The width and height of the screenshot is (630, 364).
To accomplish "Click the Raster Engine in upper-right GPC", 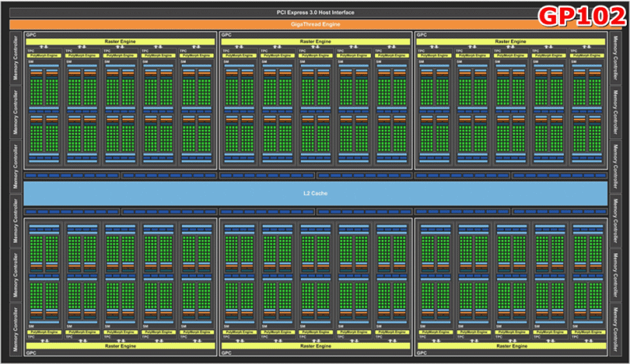I will click(x=510, y=42).
